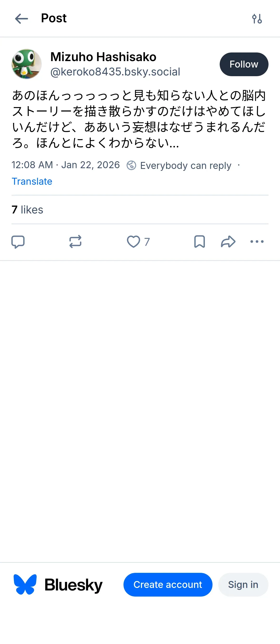Open Mizuho Hashisako's profile name link
Screen dimensions: 280x644
tap(103, 57)
